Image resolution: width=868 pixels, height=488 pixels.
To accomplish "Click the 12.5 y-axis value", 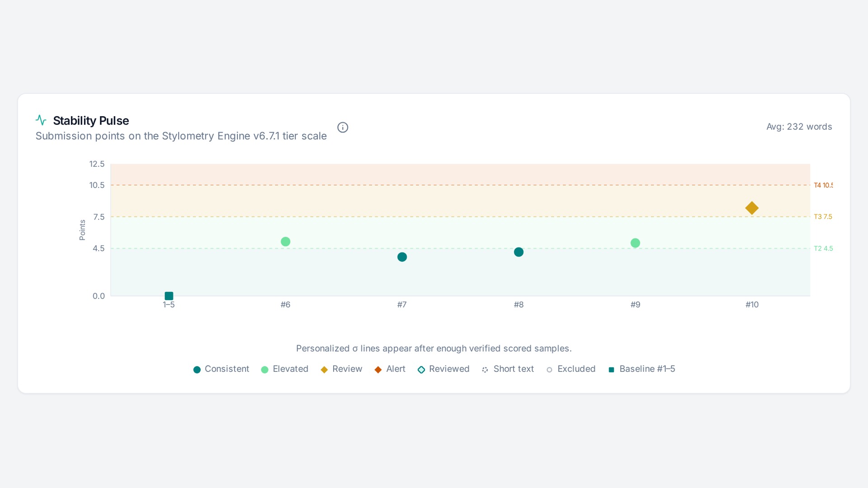I will [97, 164].
